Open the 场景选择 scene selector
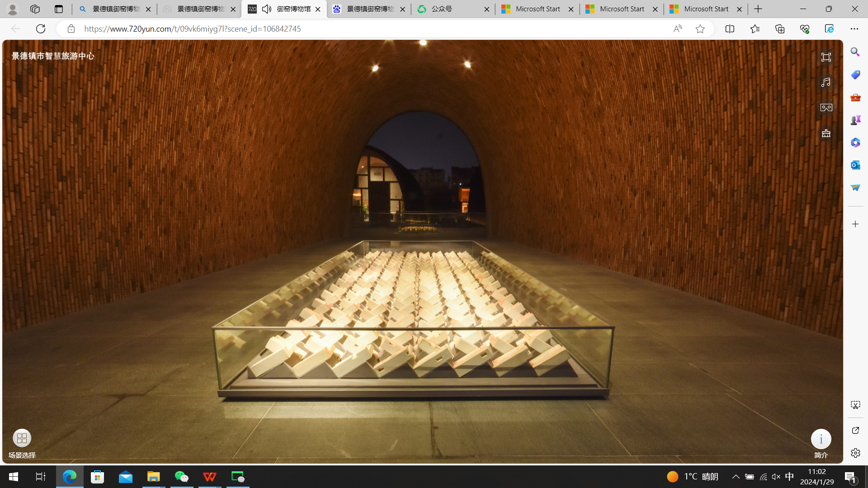Image resolution: width=868 pixels, height=488 pixels. [22, 438]
